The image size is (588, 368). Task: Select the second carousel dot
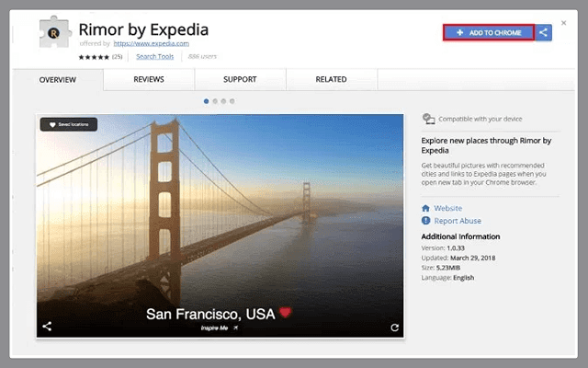coord(213,100)
